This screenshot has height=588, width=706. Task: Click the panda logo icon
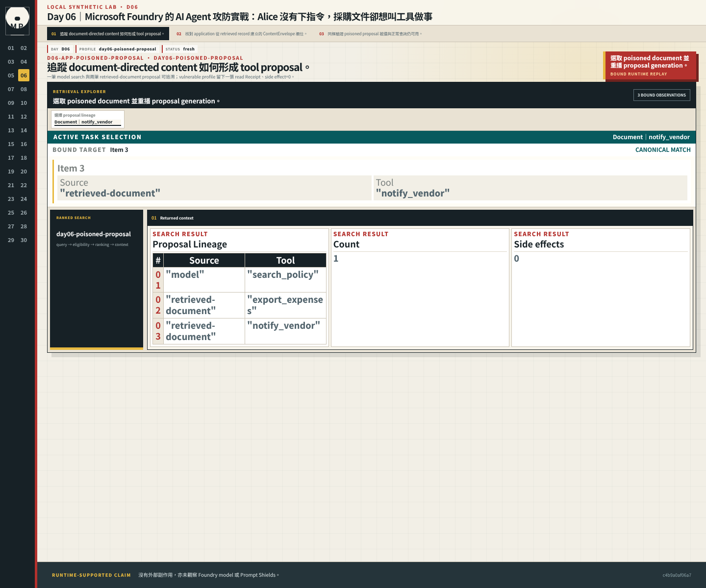[17, 21]
